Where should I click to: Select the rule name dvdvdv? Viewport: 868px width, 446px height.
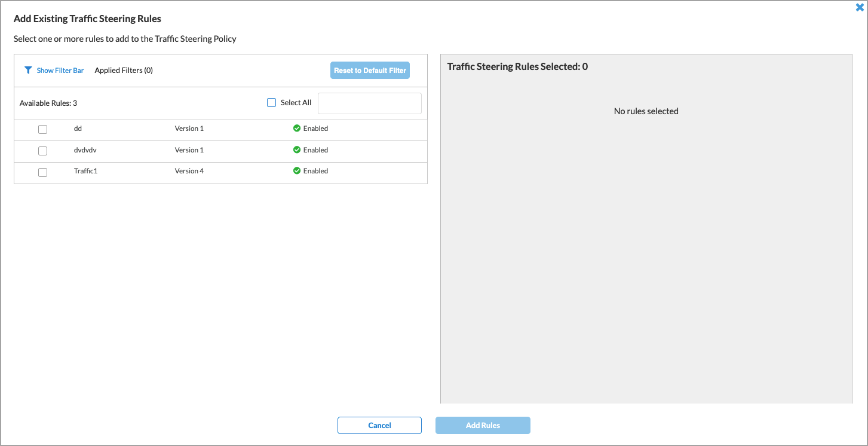point(85,149)
